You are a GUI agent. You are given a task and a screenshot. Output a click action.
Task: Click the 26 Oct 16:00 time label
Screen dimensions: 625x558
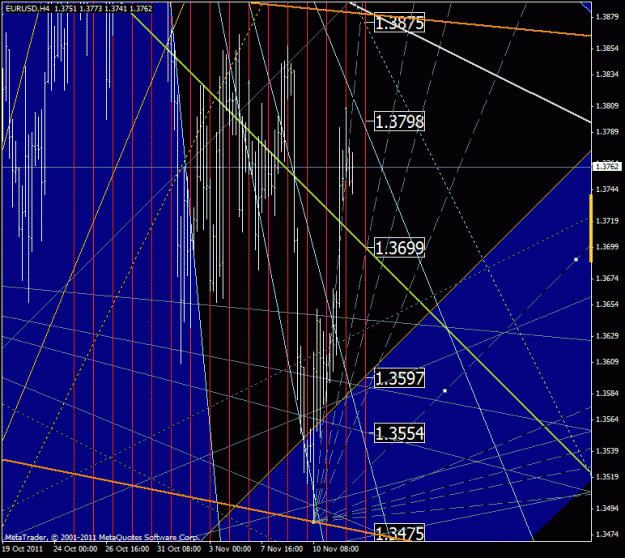pyautogui.click(x=127, y=549)
